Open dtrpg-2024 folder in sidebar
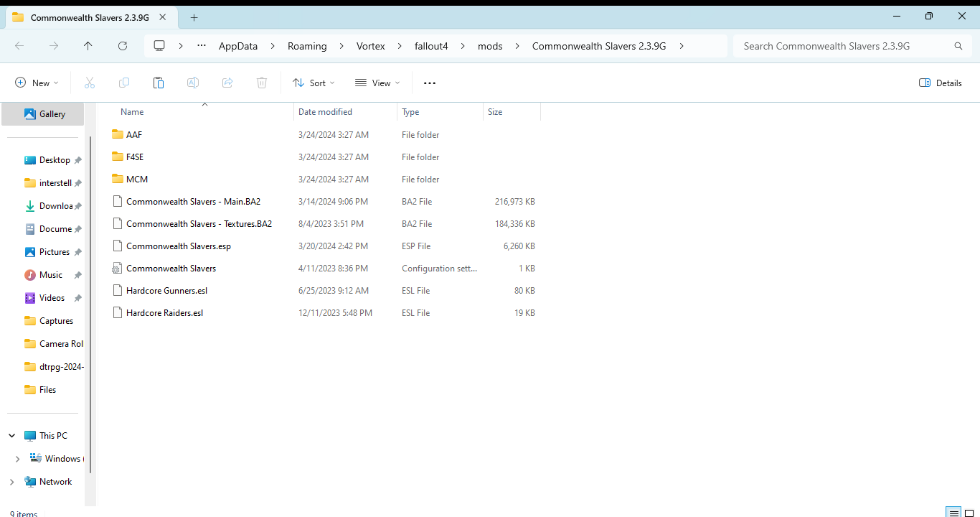Screen dimensions: 980x517 (52, 367)
